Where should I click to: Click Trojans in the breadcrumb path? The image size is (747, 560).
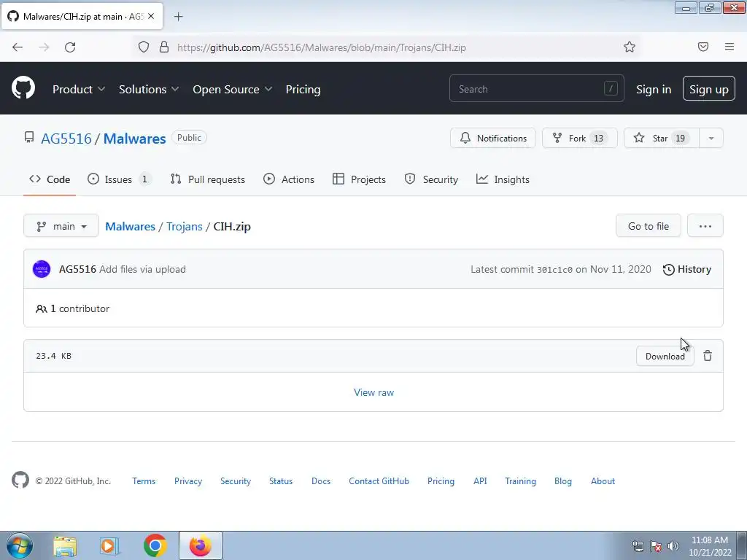[185, 226]
